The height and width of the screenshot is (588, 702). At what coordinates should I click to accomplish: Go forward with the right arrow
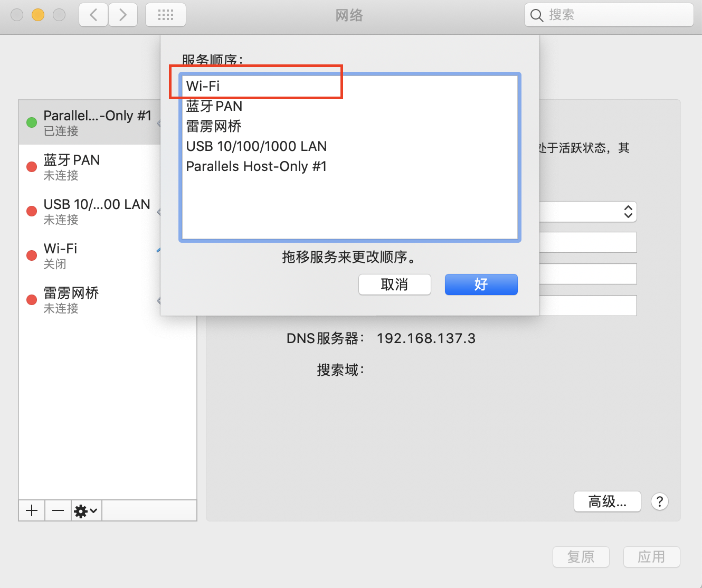(x=123, y=15)
